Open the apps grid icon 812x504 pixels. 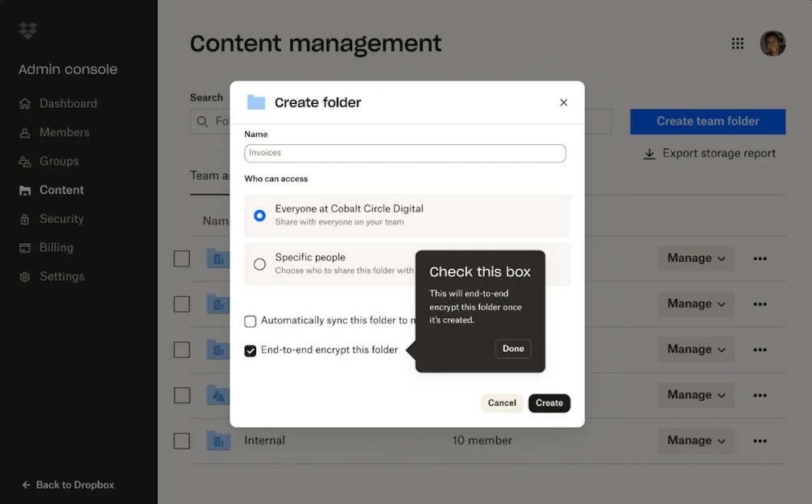[737, 43]
